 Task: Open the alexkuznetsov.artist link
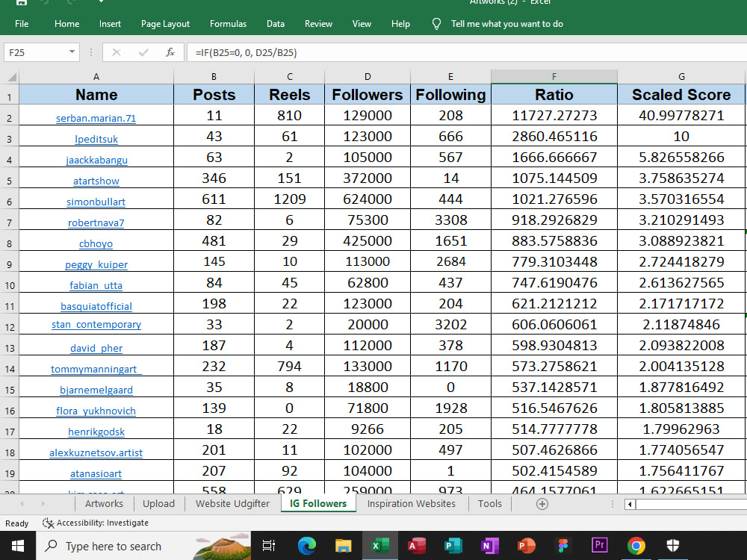point(96,453)
